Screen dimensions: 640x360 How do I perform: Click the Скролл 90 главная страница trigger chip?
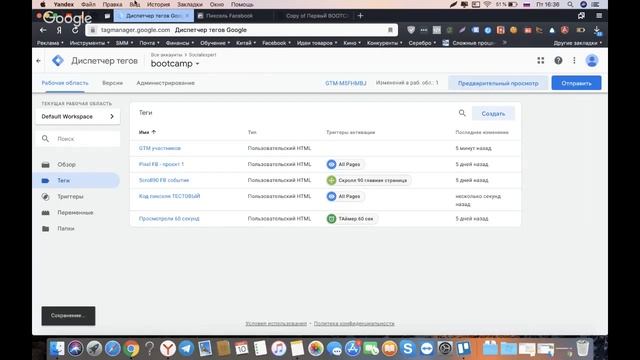click(x=368, y=180)
